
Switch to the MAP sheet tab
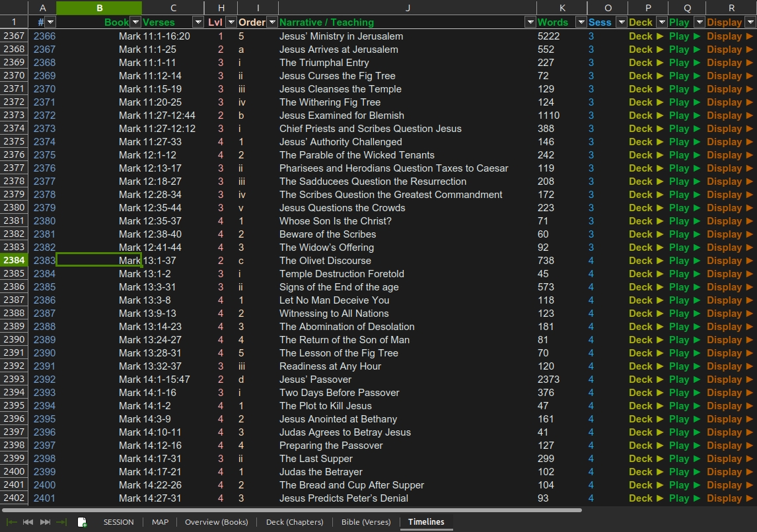pos(161,522)
